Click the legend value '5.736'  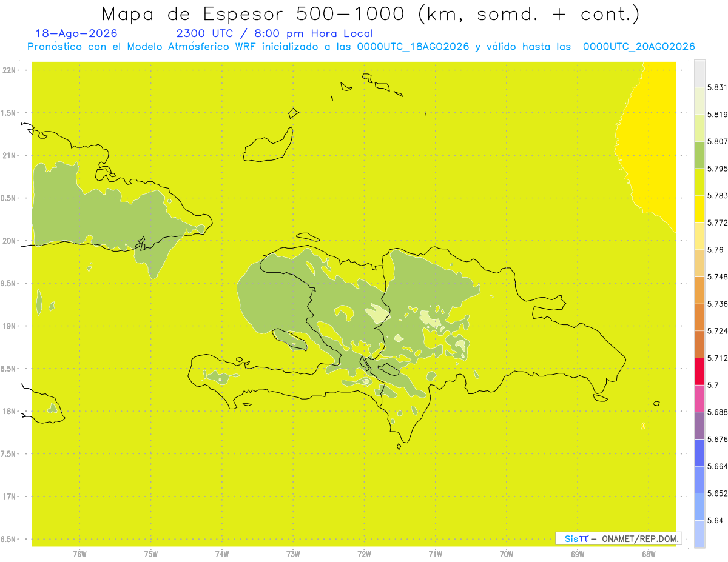click(718, 304)
